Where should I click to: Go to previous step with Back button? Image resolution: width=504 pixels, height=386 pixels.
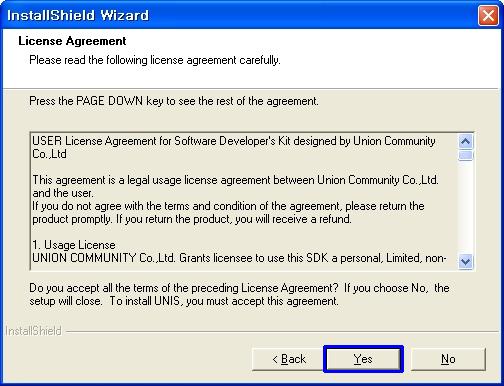(x=289, y=359)
